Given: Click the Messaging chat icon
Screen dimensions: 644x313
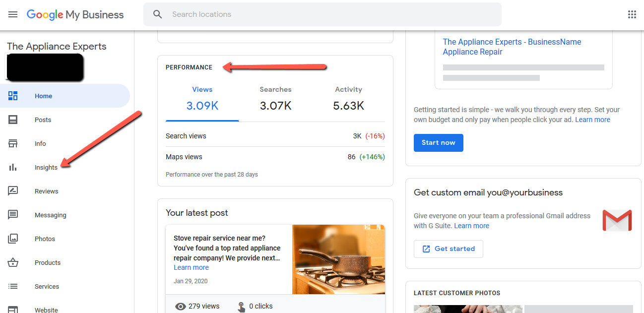Looking at the screenshot, I should tap(13, 215).
